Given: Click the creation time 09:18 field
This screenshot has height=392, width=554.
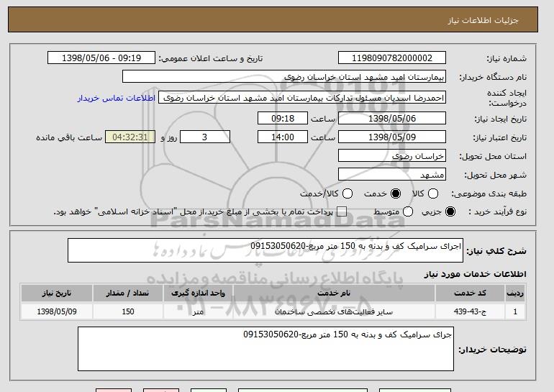Looking at the screenshot, I should coord(283,118).
